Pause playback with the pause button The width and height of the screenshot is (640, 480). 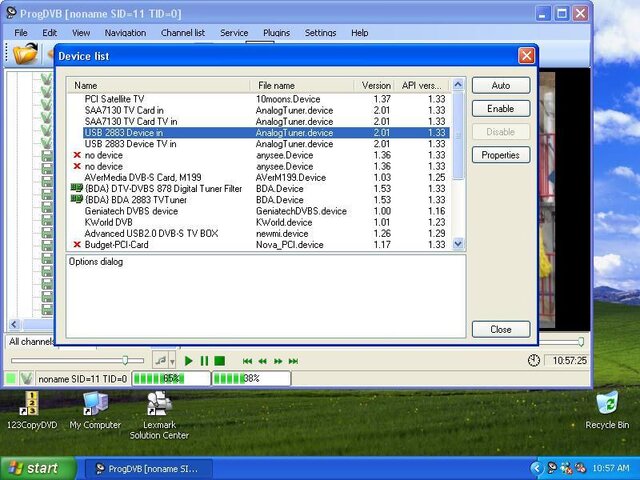[x=204, y=361]
